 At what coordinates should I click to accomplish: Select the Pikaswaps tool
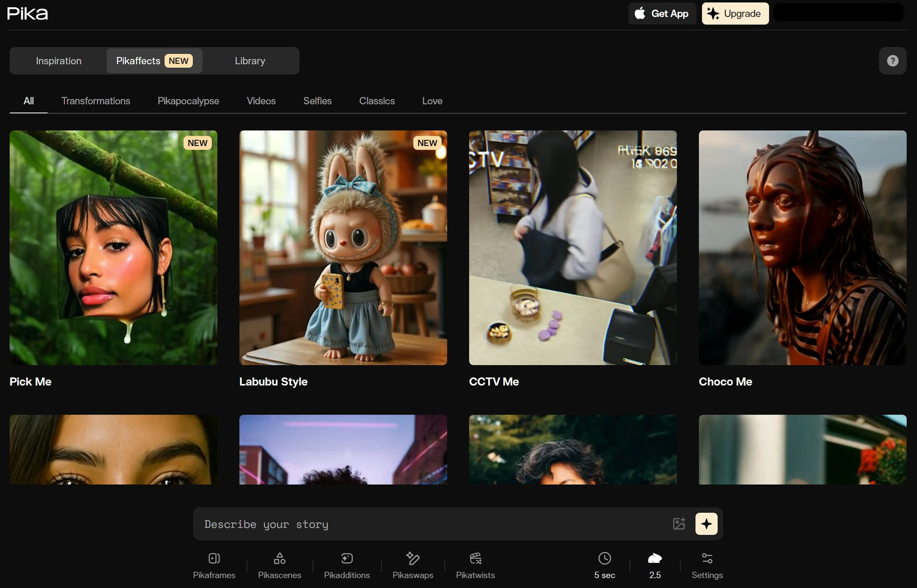coord(413,565)
